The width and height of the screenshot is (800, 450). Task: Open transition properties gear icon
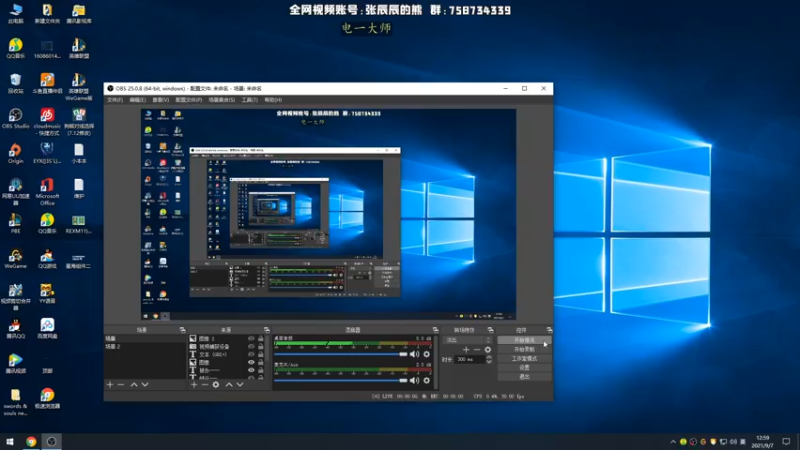point(488,349)
